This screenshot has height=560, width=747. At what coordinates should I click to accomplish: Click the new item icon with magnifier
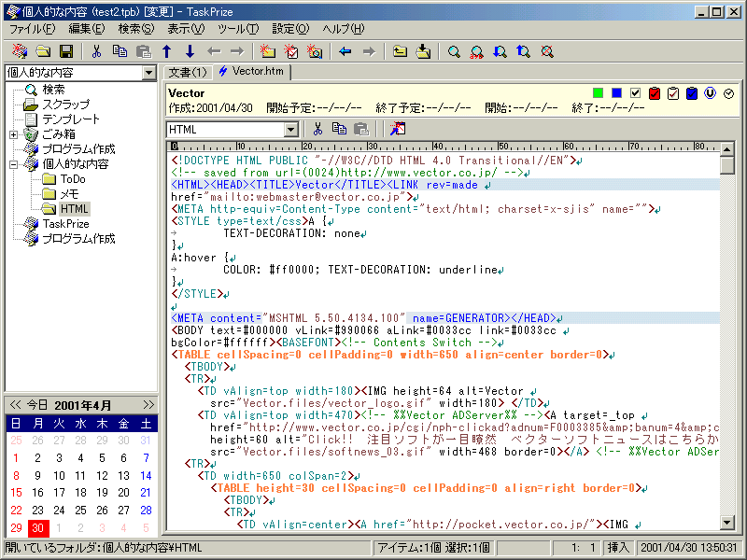click(x=315, y=51)
